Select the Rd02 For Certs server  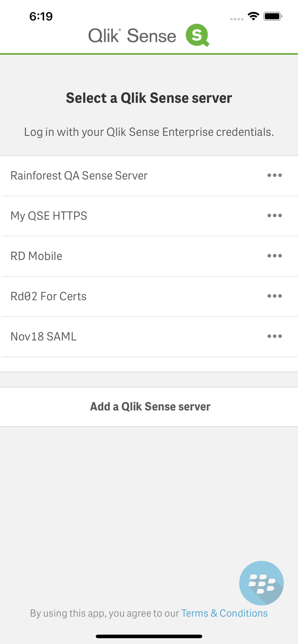click(149, 297)
